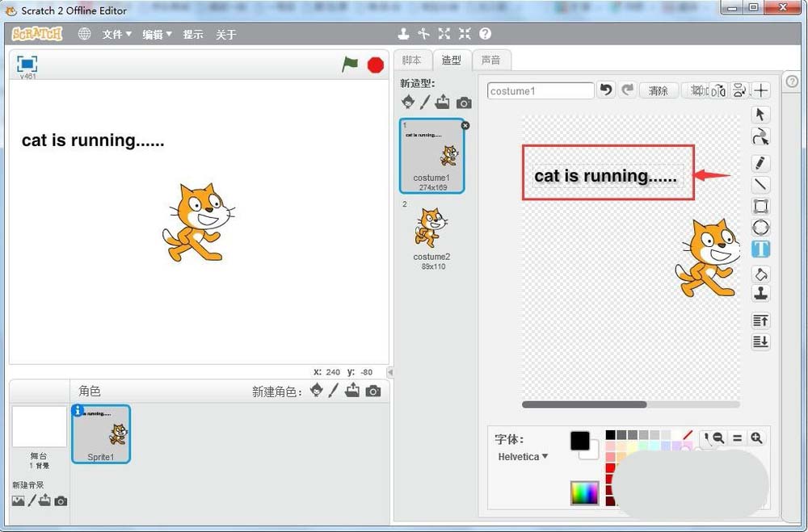808x532 pixels.
Task: Pick the Line tool
Action: tap(760, 185)
